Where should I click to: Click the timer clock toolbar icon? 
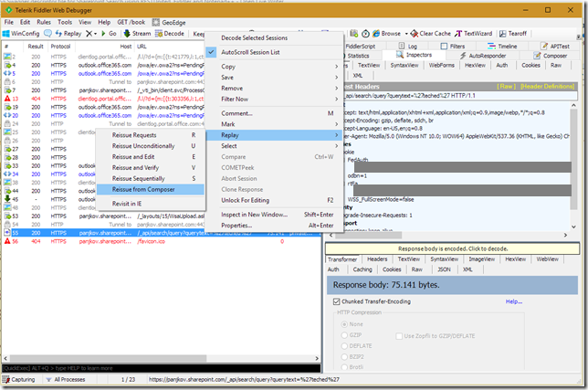[365, 34]
